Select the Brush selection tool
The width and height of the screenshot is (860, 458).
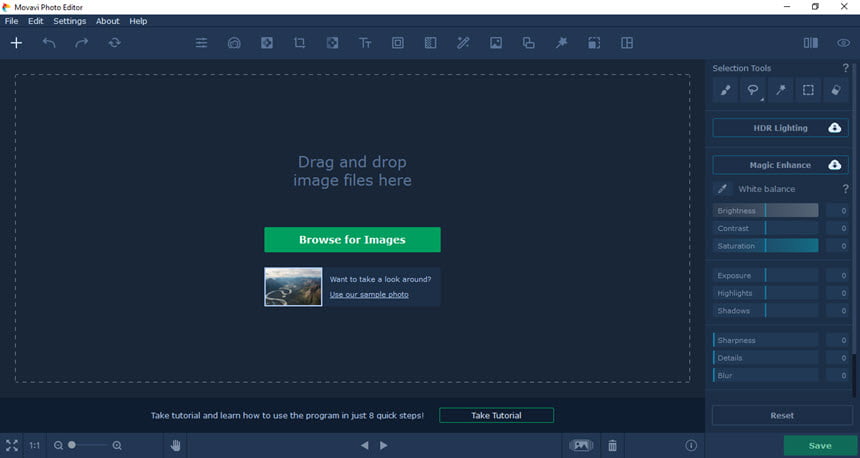click(726, 90)
